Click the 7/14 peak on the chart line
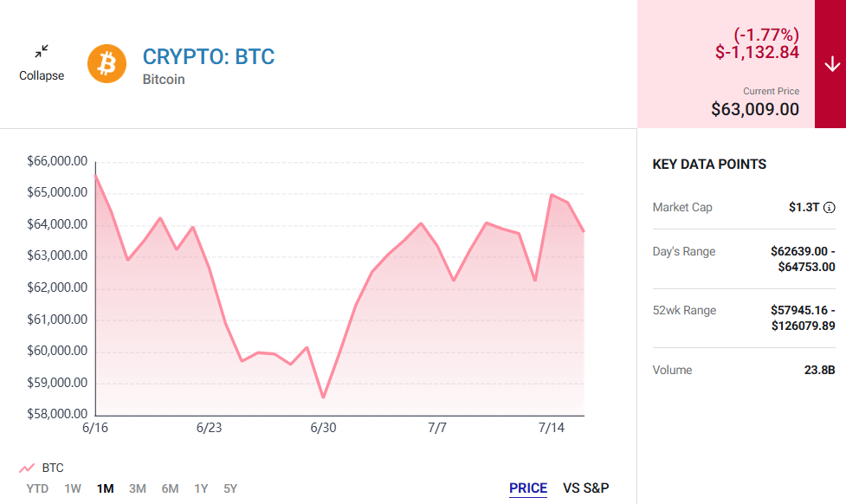 pyautogui.click(x=552, y=195)
